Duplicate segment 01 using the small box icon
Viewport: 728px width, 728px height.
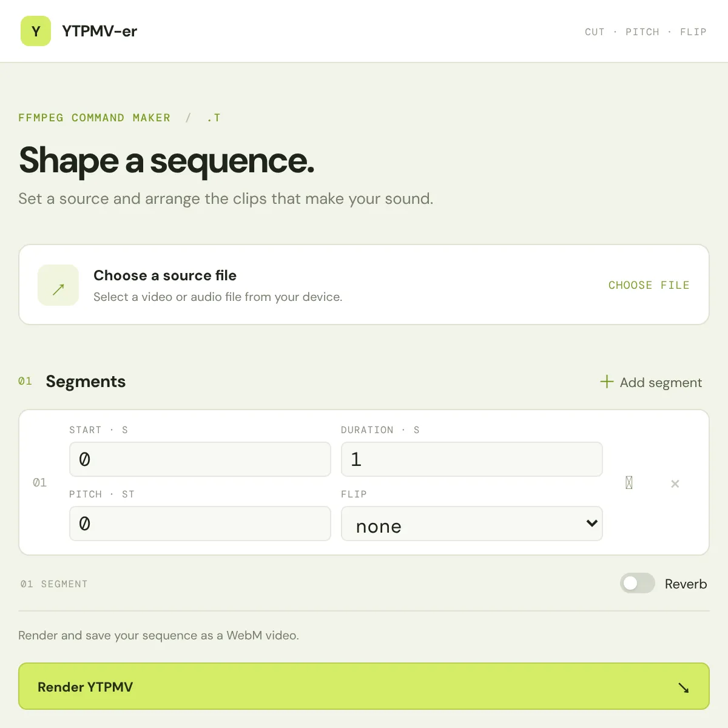[629, 482]
